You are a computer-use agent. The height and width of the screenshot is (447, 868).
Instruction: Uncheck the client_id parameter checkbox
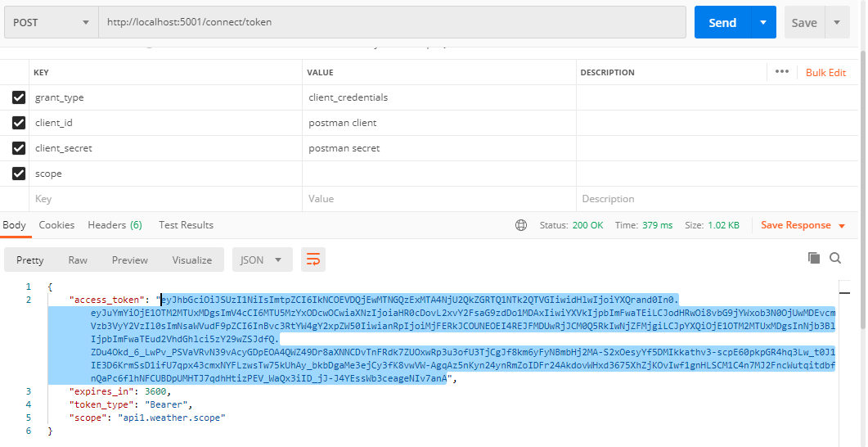click(19, 123)
